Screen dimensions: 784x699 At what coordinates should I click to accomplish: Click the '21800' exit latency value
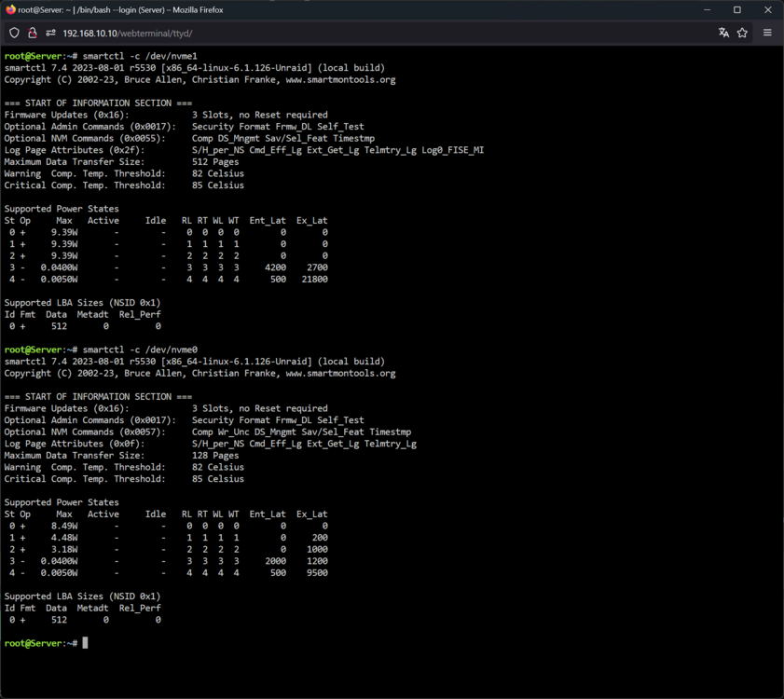[315, 279]
